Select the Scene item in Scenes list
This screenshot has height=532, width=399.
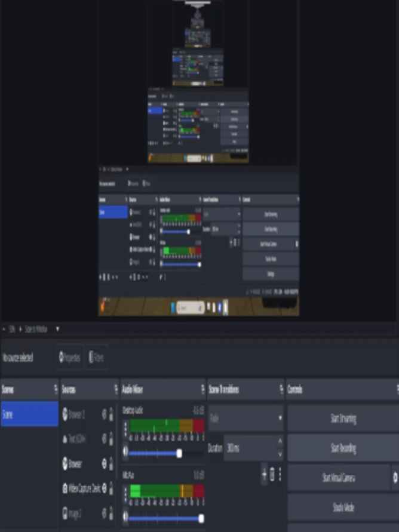tap(29, 414)
